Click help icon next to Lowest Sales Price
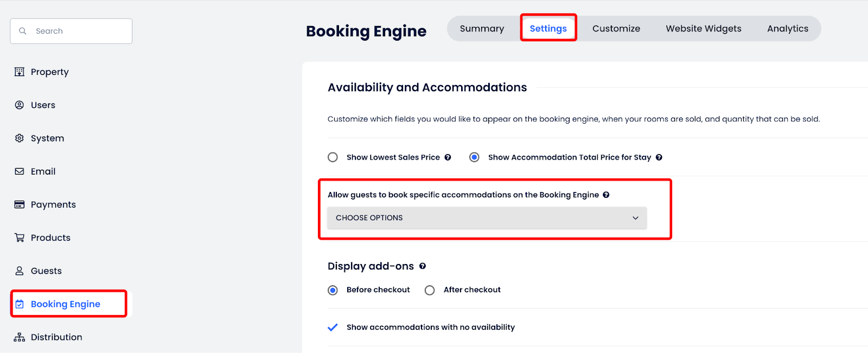Image resolution: width=868 pixels, height=353 pixels. click(x=448, y=157)
